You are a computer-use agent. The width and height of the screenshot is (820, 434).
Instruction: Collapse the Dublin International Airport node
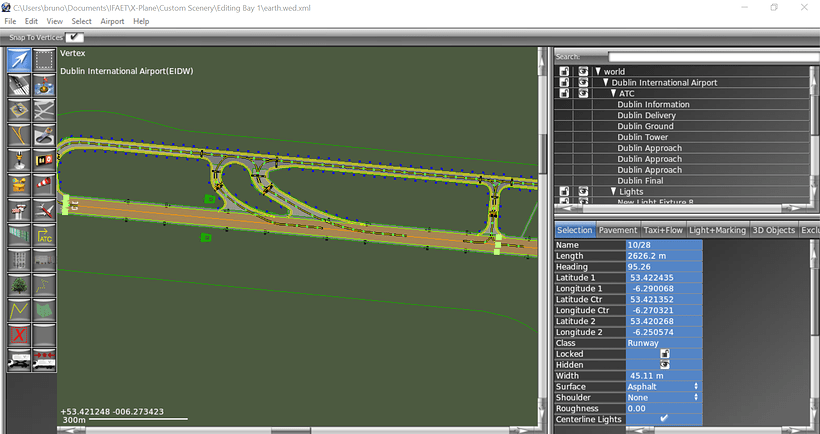point(606,82)
